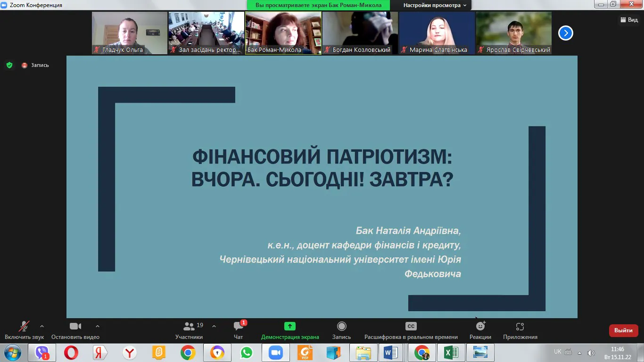Screen dimensions: 644x362
Task: Leave meeting with the Выйти button
Action: (623, 330)
